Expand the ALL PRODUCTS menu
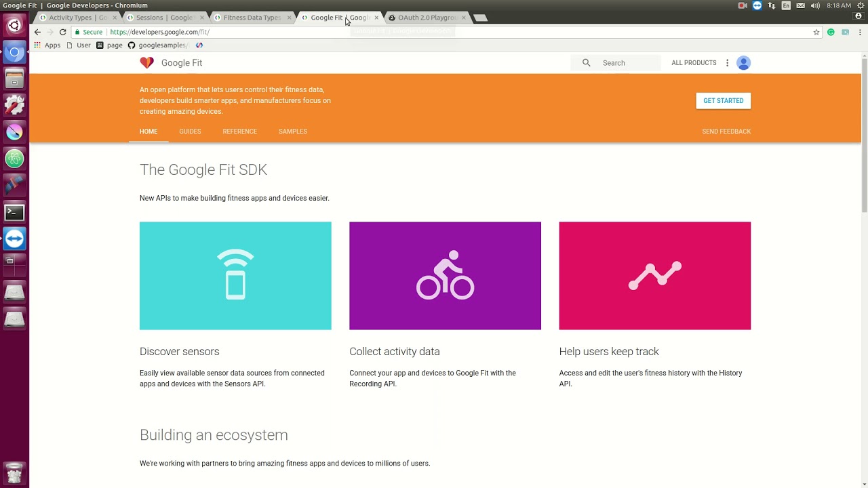The image size is (868, 488). coord(693,63)
